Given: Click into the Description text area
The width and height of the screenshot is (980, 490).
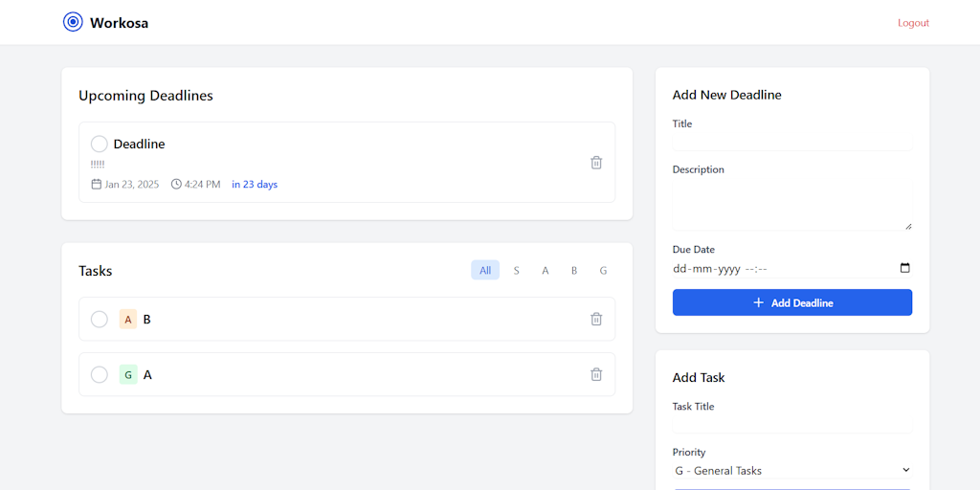Looking at the screenshot, I should click(x=791, y=204).
